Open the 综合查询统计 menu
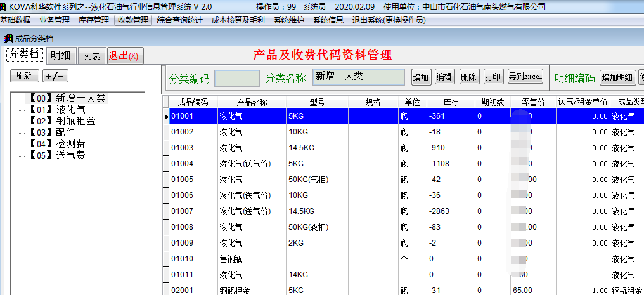This screenshot has width=644, height=295. click(x=179, y=20)
